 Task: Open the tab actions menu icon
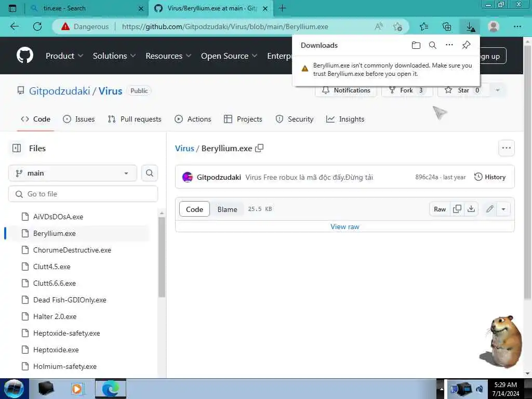(12, 8)
